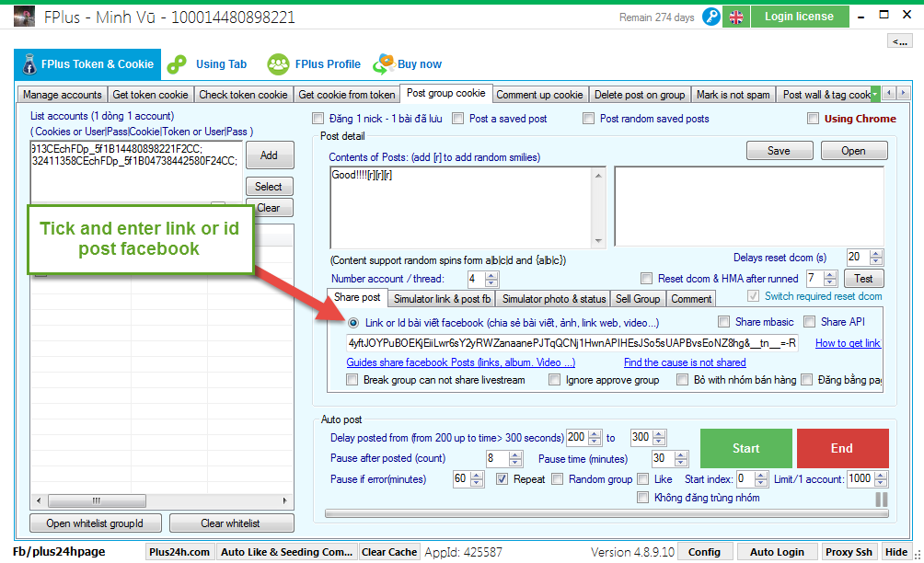Click the blue key license icon

coord(711,17)
